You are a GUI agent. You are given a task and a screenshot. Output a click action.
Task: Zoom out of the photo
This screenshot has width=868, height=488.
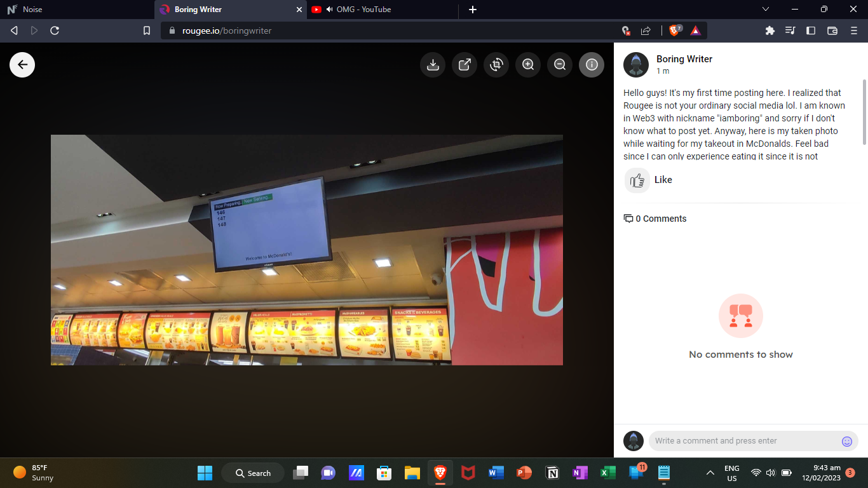[560, 64]
